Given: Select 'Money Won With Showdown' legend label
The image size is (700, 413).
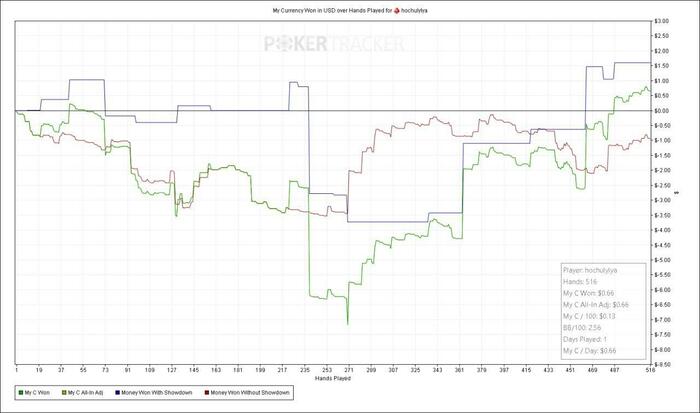Looking at the screenshot, I should (157, 393).
